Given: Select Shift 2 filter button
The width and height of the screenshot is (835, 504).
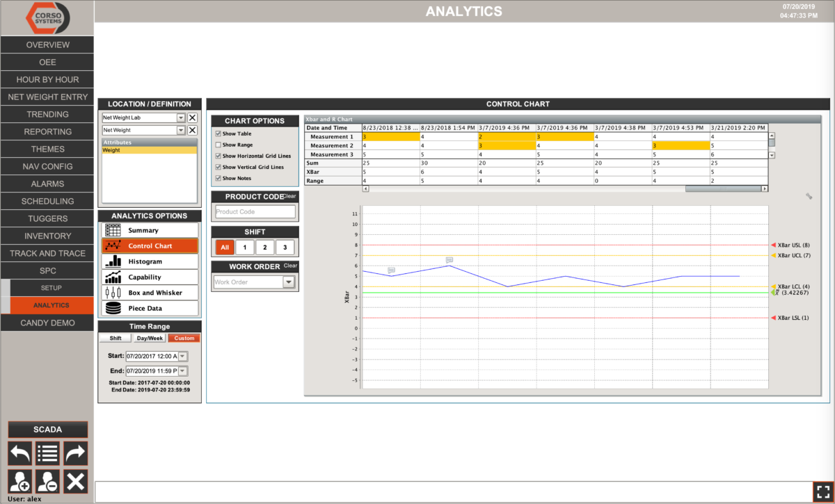Looking at the screenshot, I should tap(264, 247).
